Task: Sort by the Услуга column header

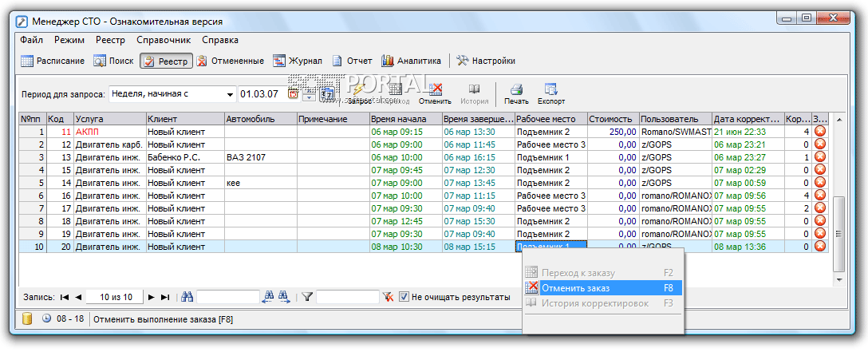Action: tap(109, 119)
